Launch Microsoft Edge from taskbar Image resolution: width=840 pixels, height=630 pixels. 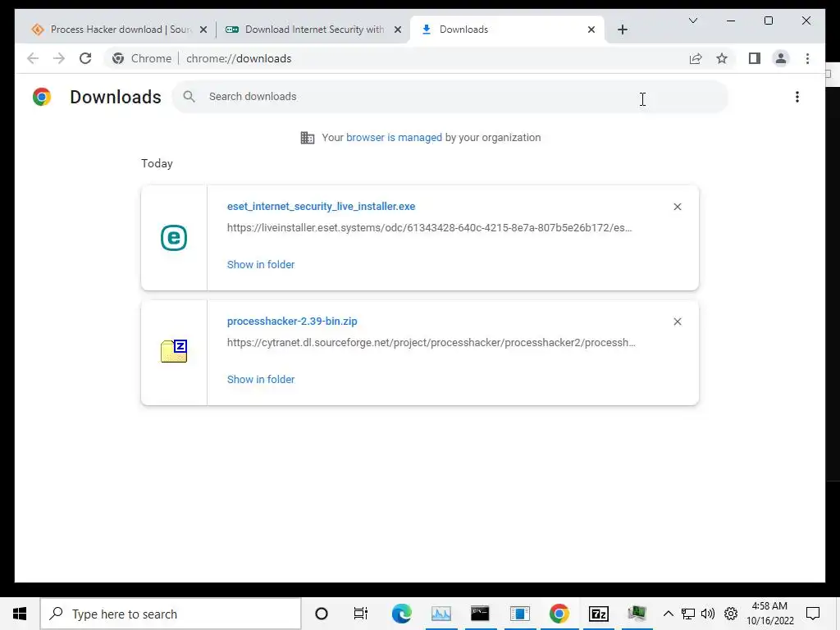[x=401, y=614]
